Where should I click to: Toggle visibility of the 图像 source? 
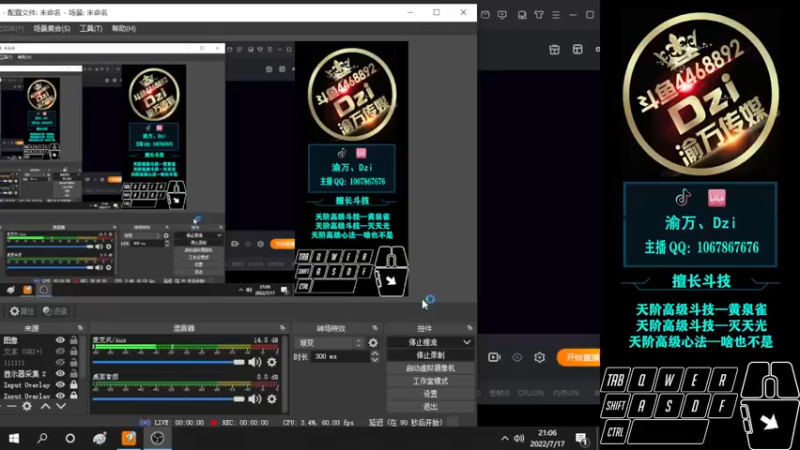(60, 340)
